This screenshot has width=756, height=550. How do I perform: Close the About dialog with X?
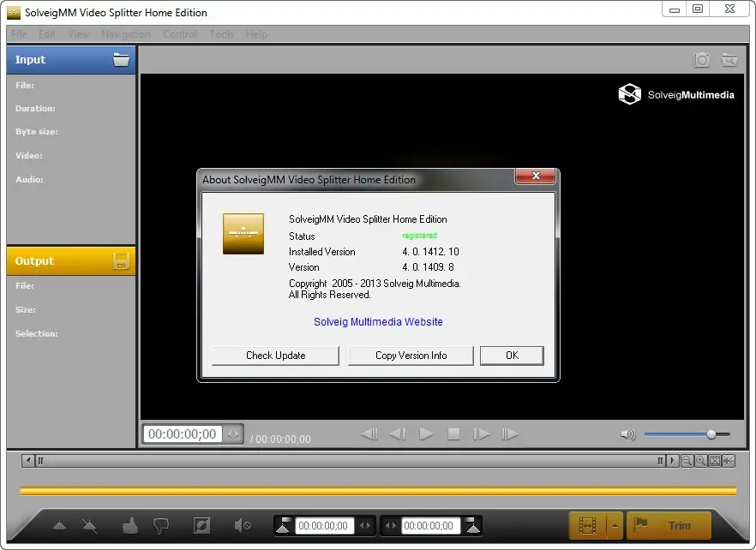(x=536, y=176)
